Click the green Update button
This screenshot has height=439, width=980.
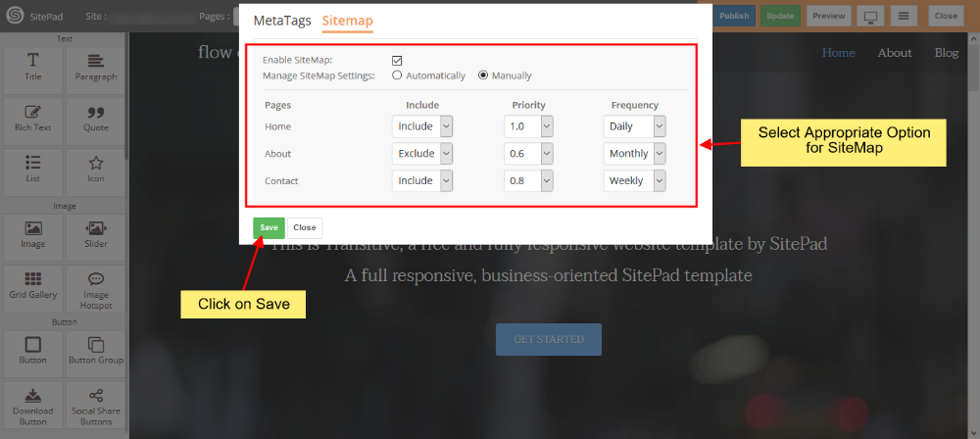780,16
